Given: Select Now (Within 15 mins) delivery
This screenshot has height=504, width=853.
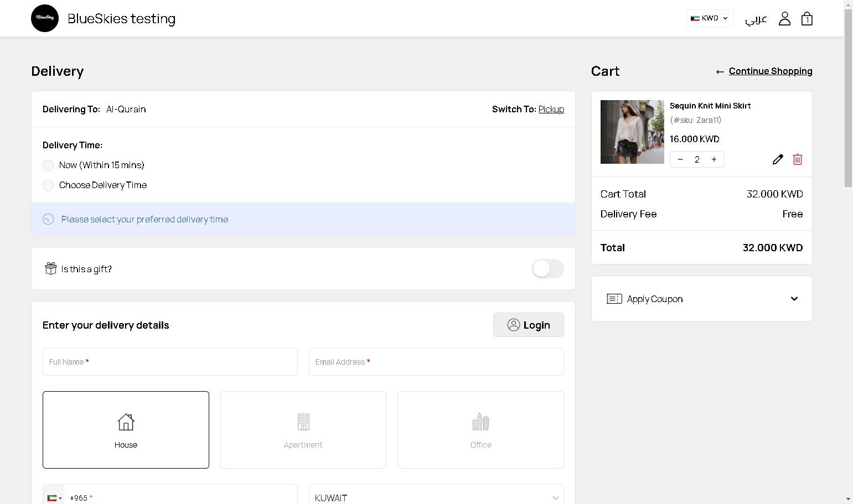Looking at the screenshot, I should [48, 165].
